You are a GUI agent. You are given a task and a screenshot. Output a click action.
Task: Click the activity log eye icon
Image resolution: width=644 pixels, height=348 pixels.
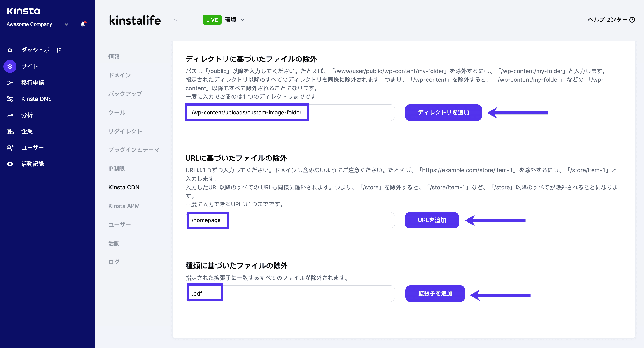pyautogui.click(x=10, y=164)
